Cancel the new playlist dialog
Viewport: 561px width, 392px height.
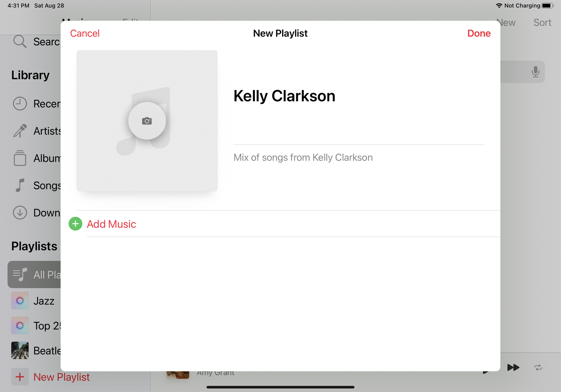coord(85,33)
